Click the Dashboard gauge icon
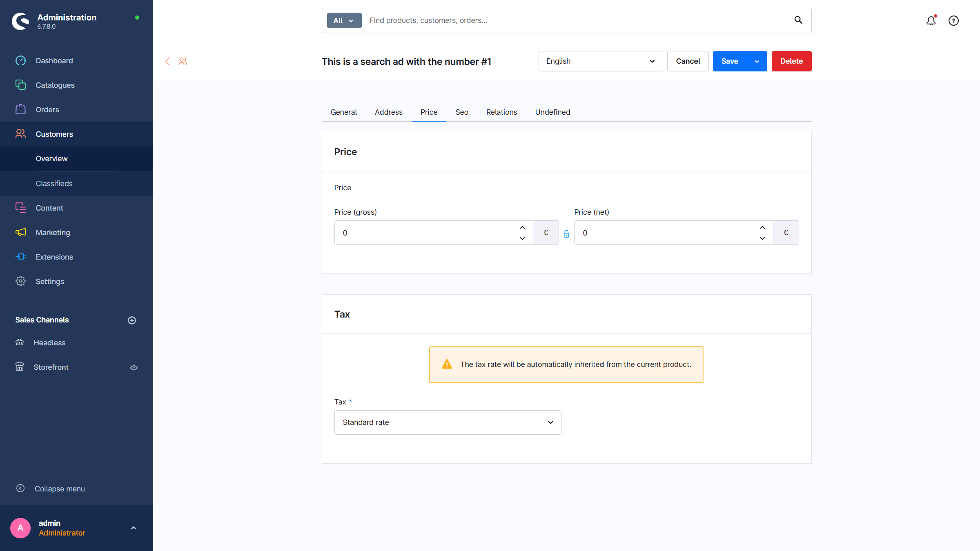The width and height of the screenshot is (980, 551). point(20,60)
